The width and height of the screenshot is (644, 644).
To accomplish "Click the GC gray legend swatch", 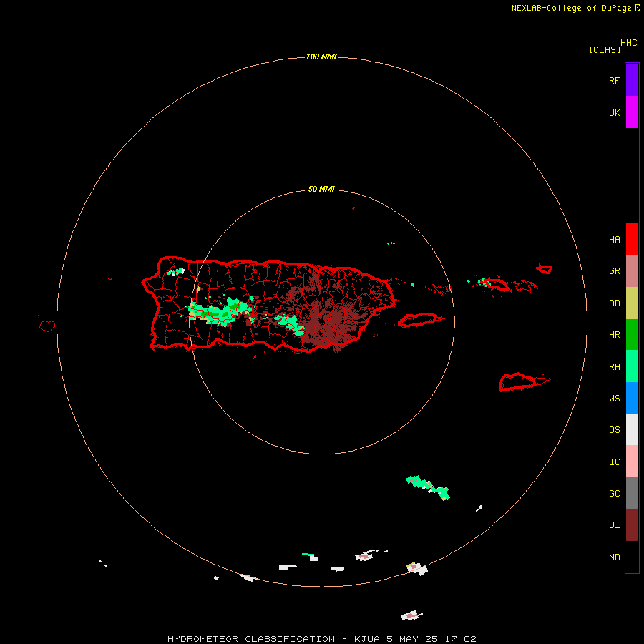I will (632, 493).
